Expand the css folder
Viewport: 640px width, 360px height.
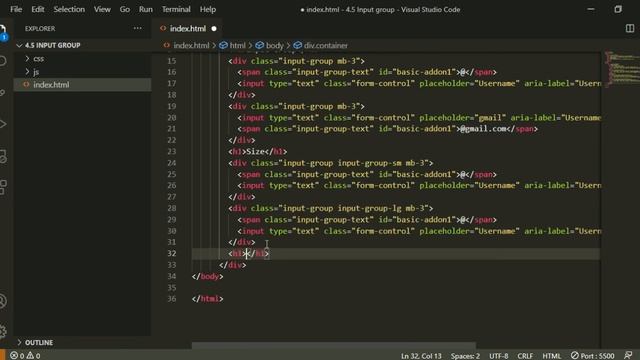click(27, 58)
